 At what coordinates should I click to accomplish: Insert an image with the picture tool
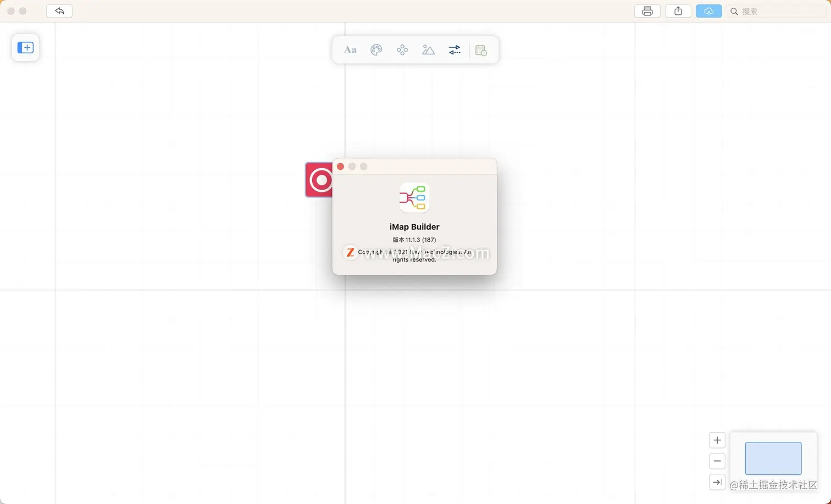428,50
